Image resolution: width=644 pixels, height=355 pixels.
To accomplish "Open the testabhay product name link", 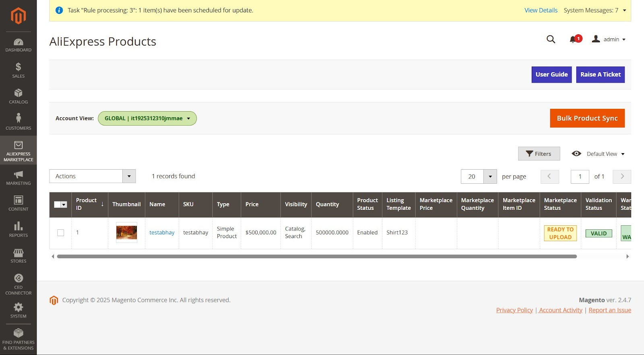I will pos(162,233).
